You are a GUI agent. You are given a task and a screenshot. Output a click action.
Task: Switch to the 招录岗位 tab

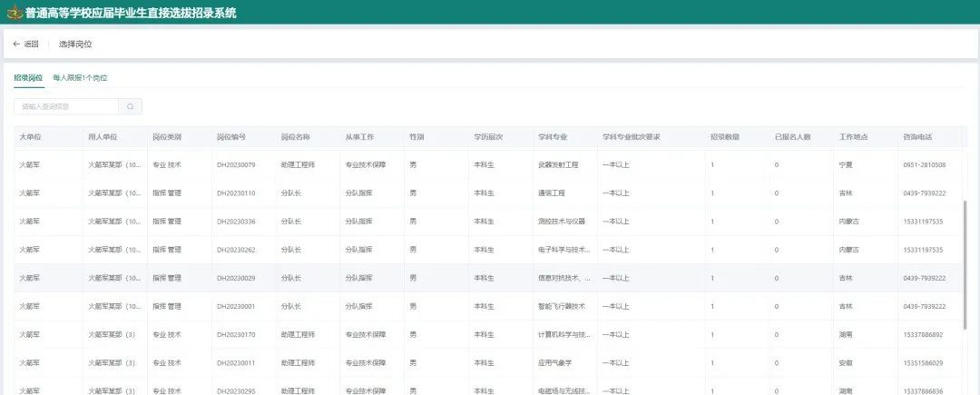point(28,78)
